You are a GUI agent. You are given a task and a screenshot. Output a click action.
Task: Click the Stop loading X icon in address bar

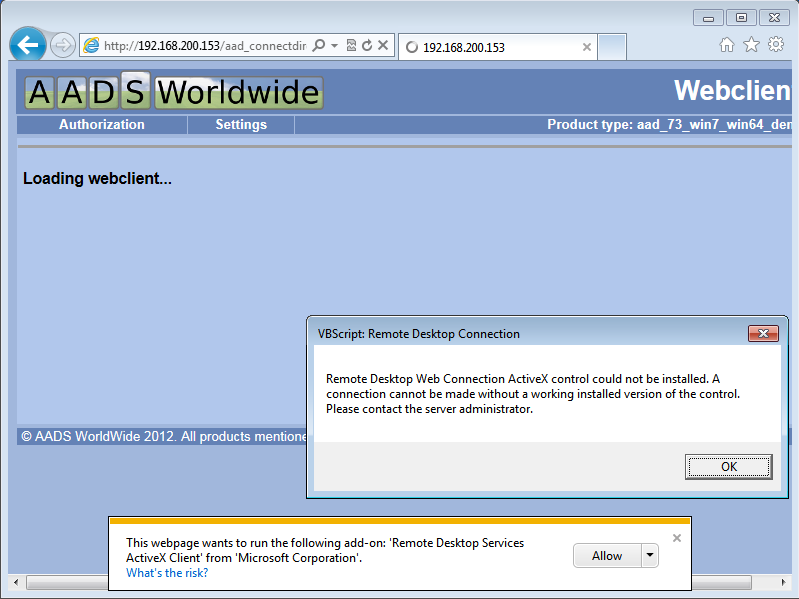(x=383, y=46)
